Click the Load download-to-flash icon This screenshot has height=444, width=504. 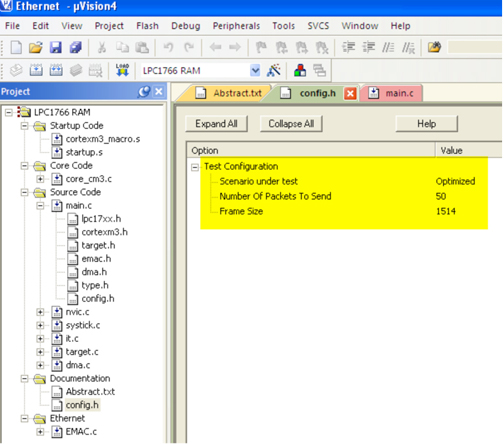pos(122,70)
